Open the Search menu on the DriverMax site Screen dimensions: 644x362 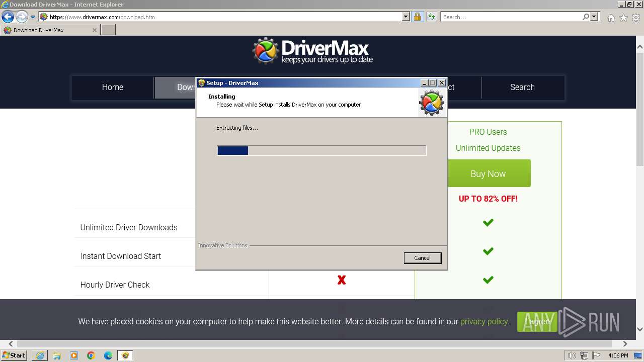pos(522,87)
